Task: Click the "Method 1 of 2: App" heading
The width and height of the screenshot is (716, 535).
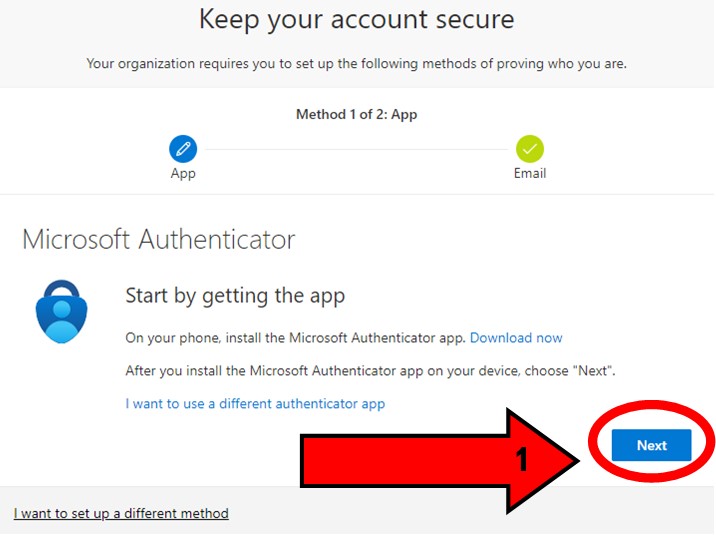Action: point(357,115)
